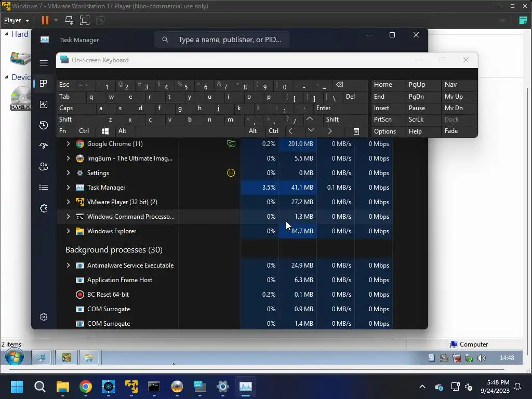Show hidden icons chevron in system tray
The width and height of the screenshot is (532, 399).
[422, 387]
